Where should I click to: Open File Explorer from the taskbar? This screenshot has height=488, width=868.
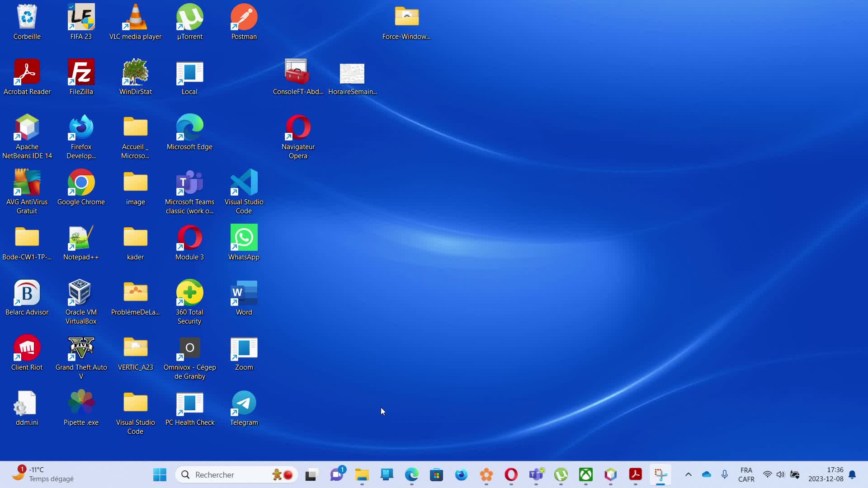[362, 474]
